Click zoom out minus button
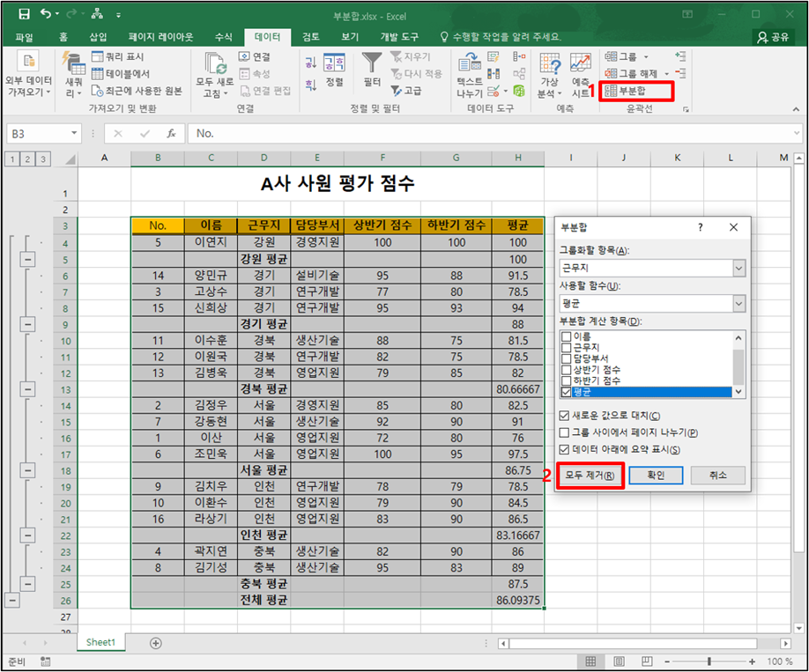Viewport: 809px width, 672px height. click(666, 661)
